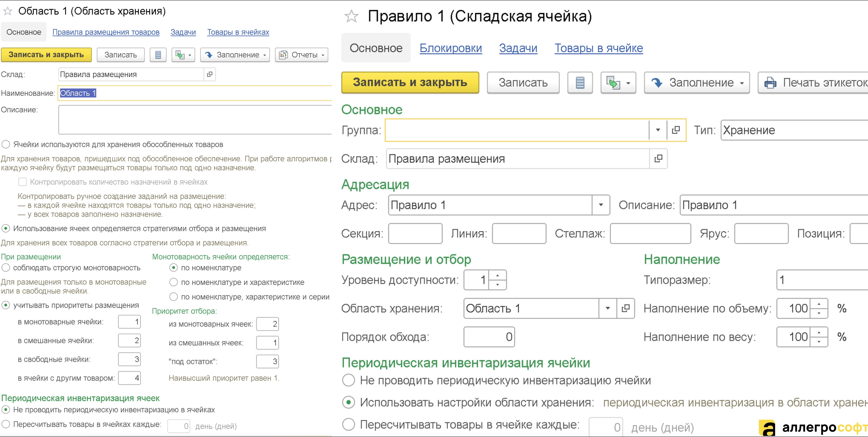Star the Область 1 form as favorite
The width and height of the screenshot is (868, 437).
(8, 11)
